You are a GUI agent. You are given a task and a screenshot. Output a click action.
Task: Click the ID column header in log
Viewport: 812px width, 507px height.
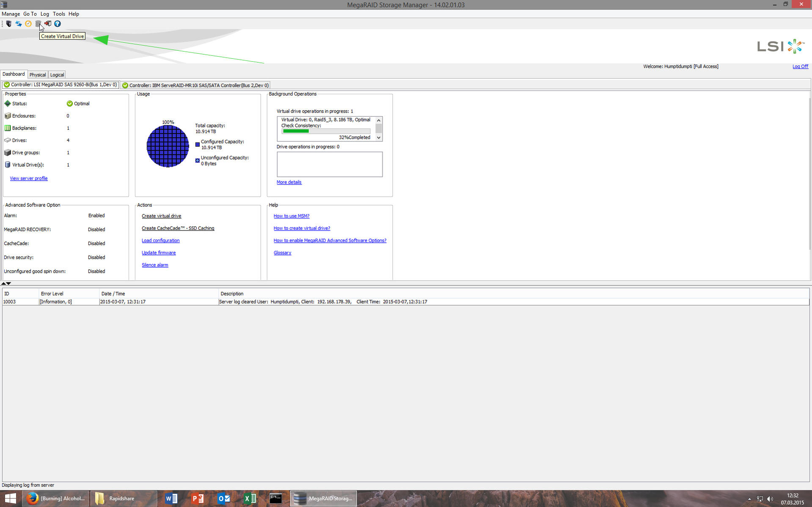(20, 293)
